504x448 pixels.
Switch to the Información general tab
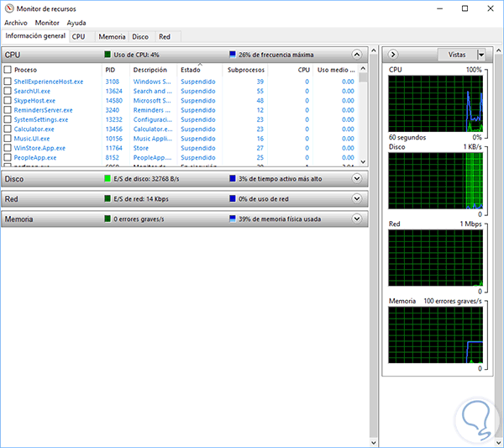35,35
